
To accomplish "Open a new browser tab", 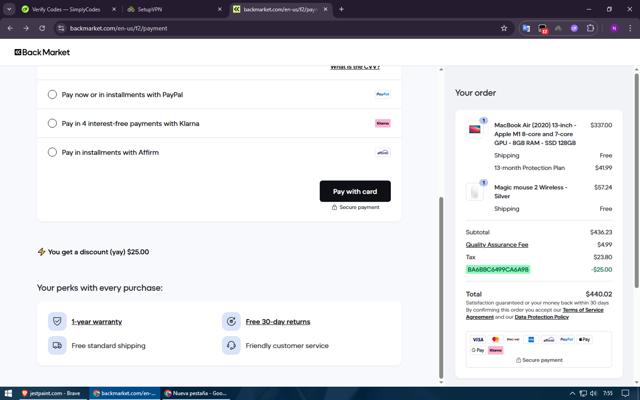I will [x=341, y=9].
